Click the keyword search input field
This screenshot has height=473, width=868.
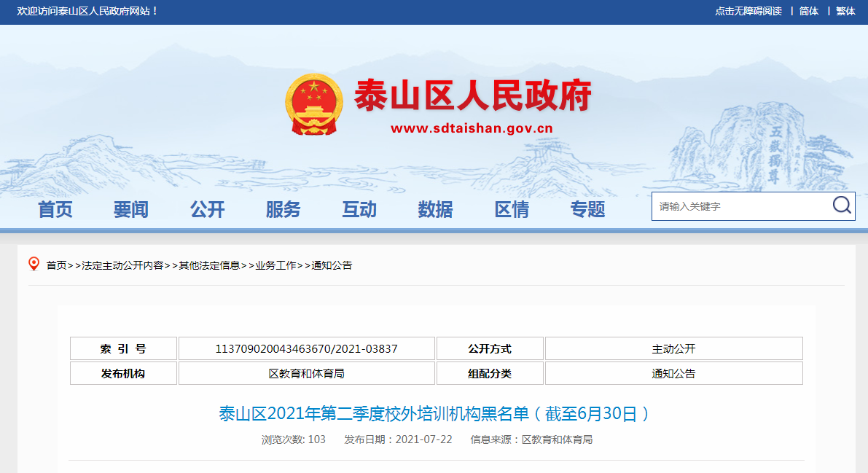(x=740, y=206)
